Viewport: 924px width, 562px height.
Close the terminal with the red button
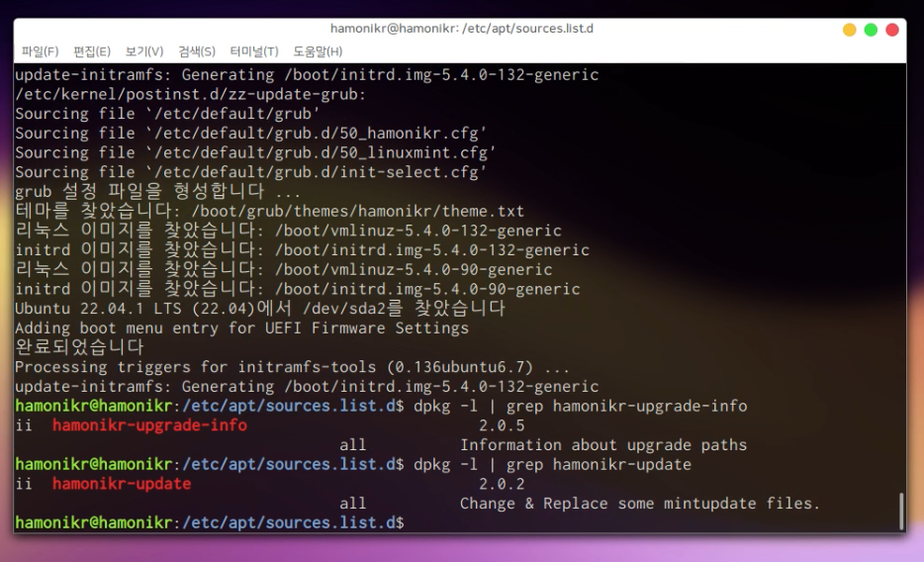pyautogui.click(x=892, y=30)
